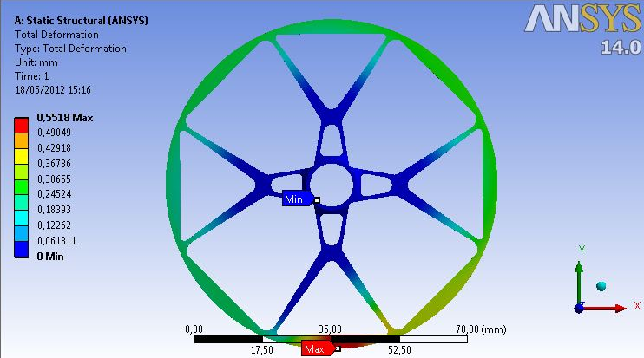The height and width of the screenshot is (358, 644).
Task: Click the central hub hole of wheel
Action: pyautogui.click(x=331, y=183)
